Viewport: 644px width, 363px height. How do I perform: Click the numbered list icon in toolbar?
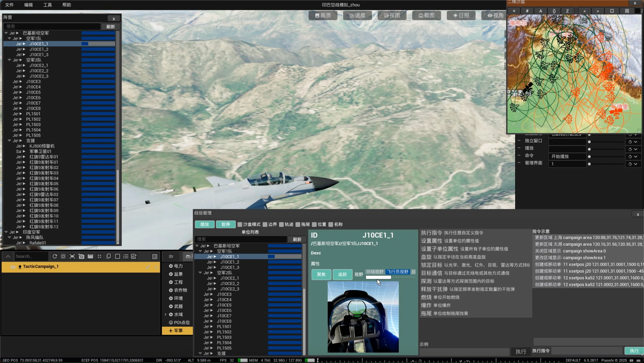pyautogui.click(x=126, y=256)
